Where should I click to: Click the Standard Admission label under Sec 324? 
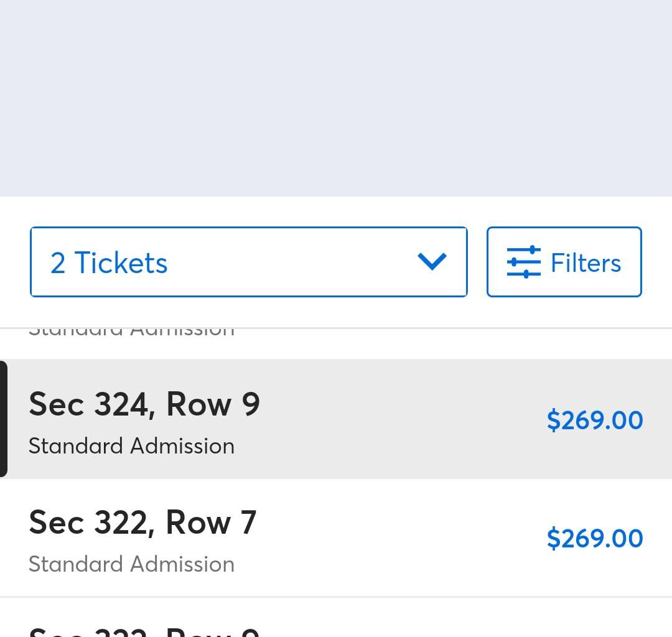pyautogui.click(x=131, y=445)
